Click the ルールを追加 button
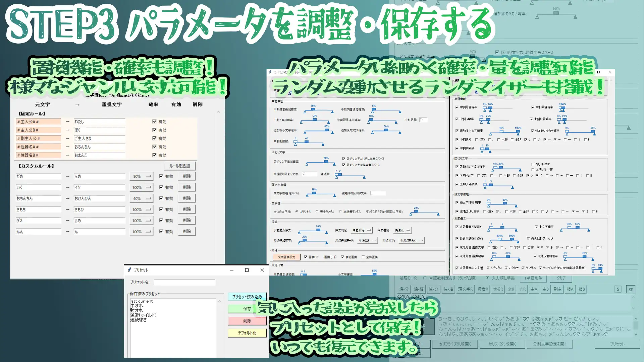The image size is (644, 362). click(180, 166)
